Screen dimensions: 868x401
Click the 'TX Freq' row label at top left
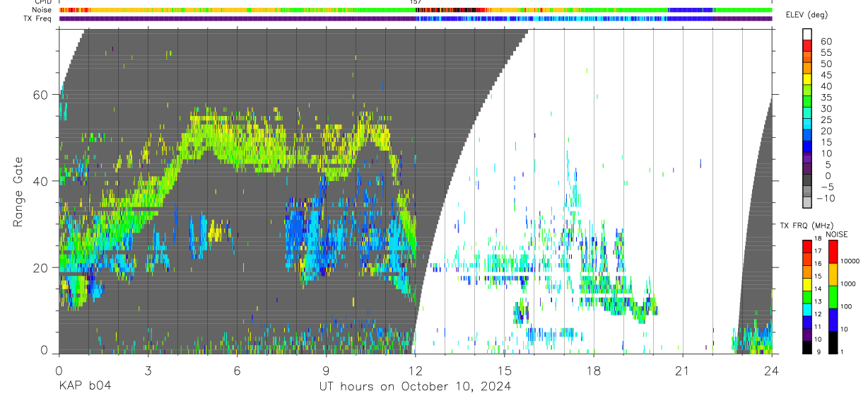coord(39,18)
